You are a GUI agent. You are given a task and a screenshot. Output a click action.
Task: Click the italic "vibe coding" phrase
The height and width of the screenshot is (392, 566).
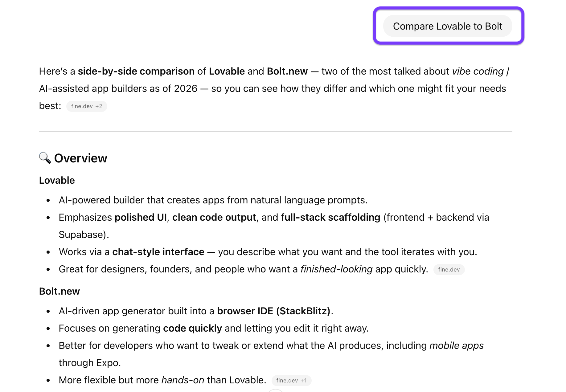478,71
